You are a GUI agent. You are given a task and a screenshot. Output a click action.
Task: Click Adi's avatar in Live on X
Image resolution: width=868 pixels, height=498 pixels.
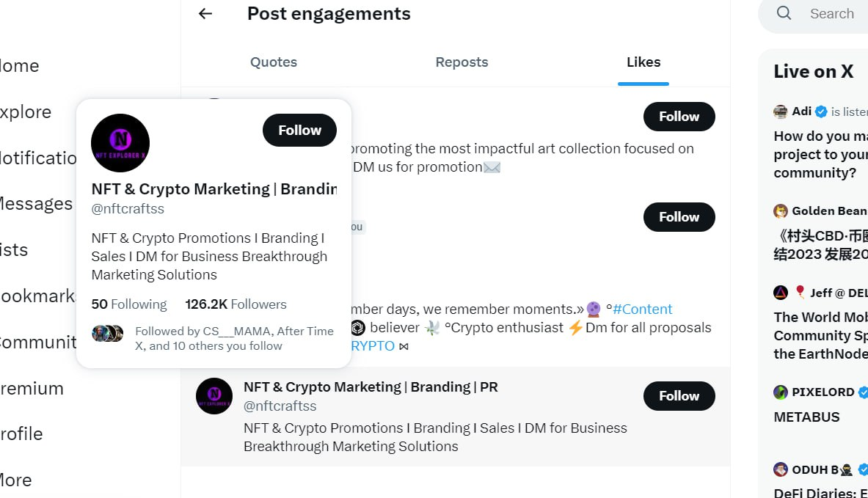pyautogui.click(x=781, y=111)
